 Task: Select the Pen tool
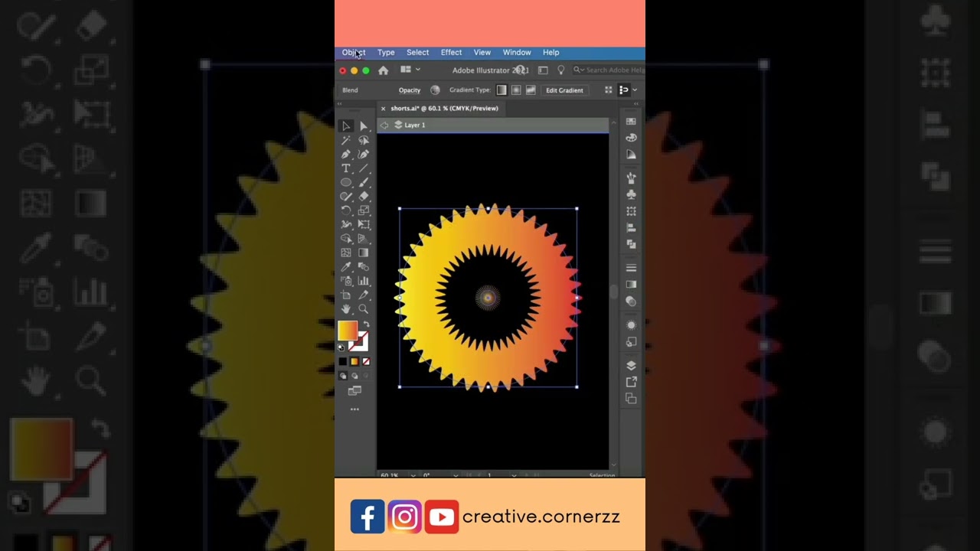(346, 155)
